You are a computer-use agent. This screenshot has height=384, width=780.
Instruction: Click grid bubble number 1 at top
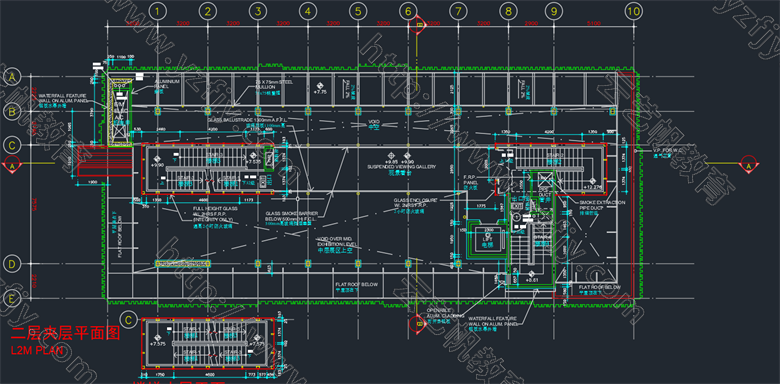coord(157,10)
